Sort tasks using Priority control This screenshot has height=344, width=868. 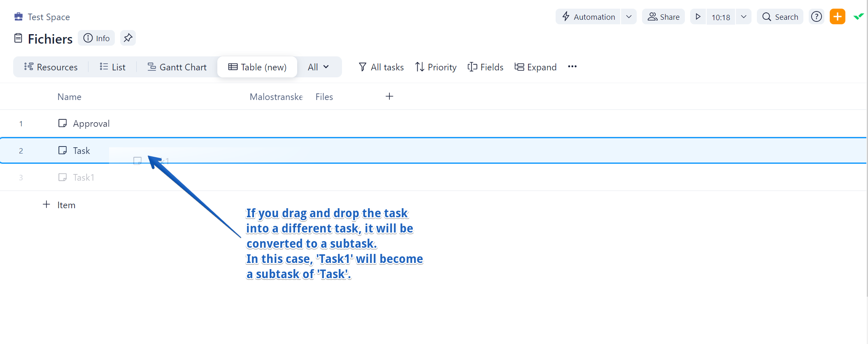[x=436, y=67]
